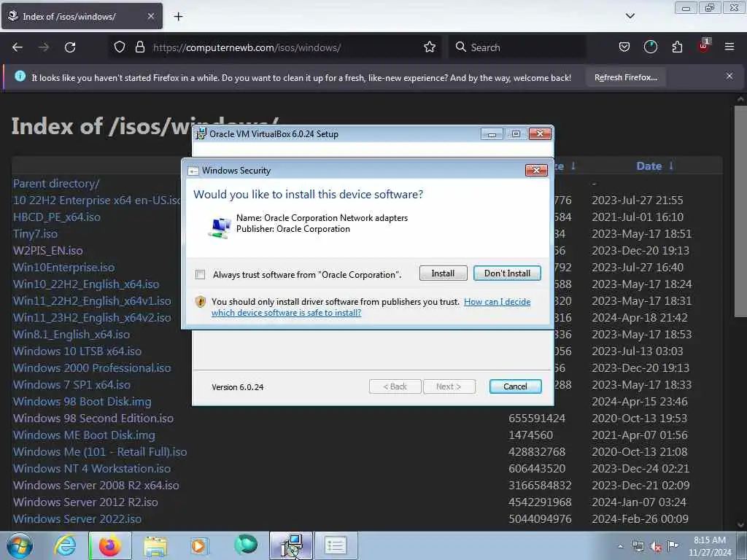Click Windows 7 SP1 x64.iso link
The image size is (747, 560).
71,385
